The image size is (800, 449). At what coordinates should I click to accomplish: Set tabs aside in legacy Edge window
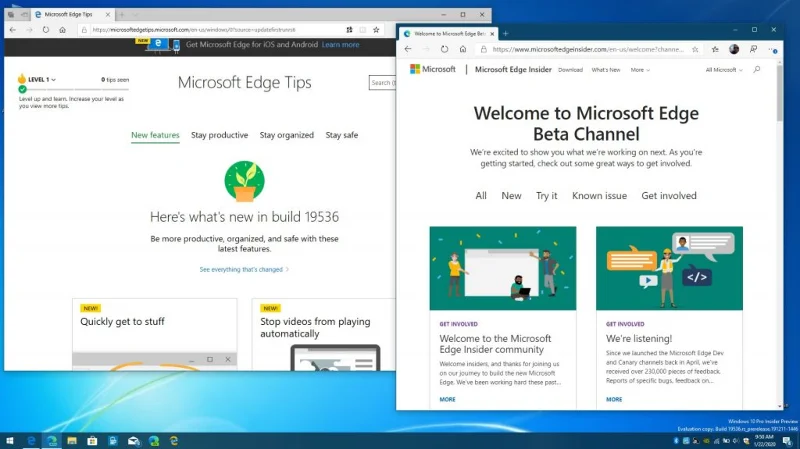tap(24, 15)
